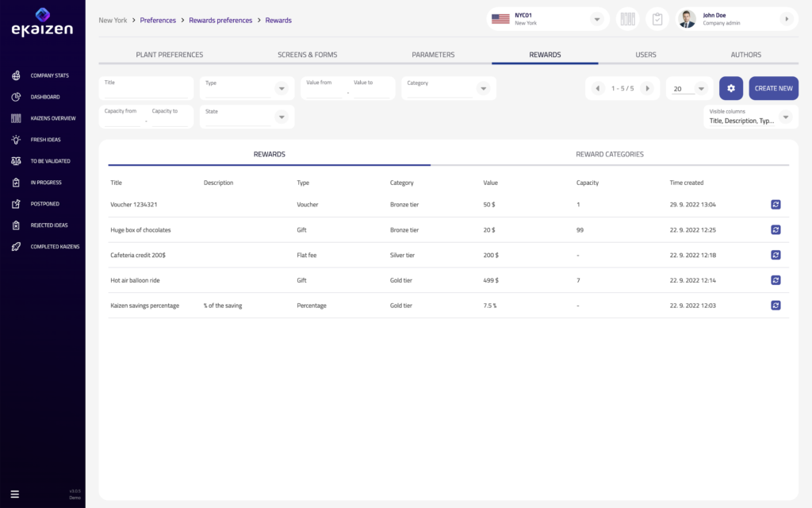The width and height of the screenshot is (812, 508).
Task: Click the Title filter input field
Action: tap(146, 92)
